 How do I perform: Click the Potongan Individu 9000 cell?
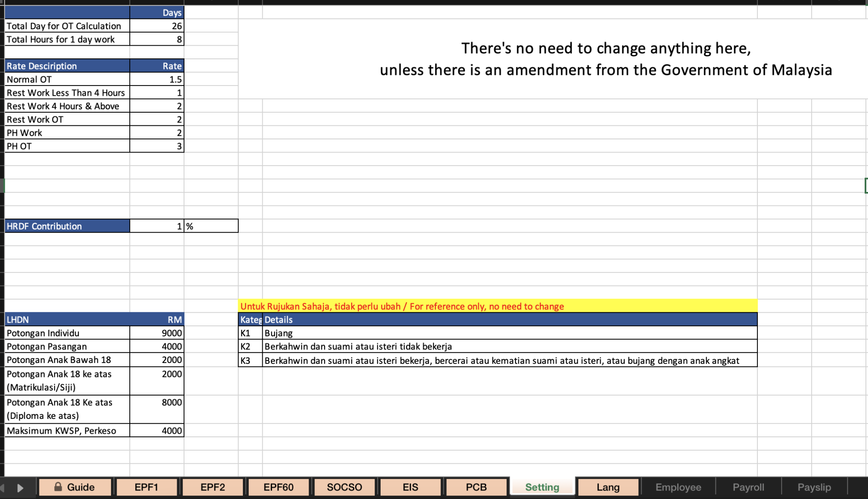[x=156, y=333]
